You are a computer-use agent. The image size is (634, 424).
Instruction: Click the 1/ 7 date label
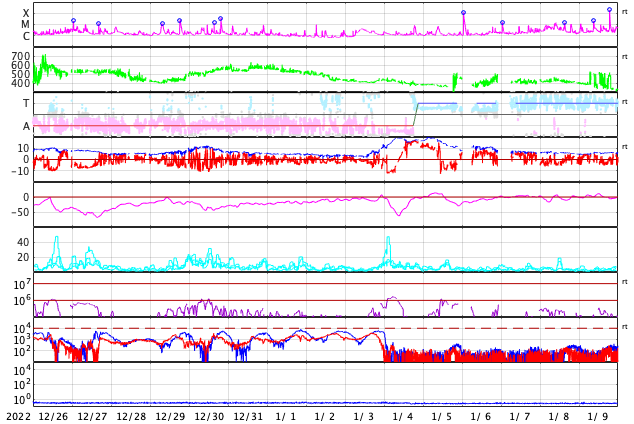[x=520, y=417]
